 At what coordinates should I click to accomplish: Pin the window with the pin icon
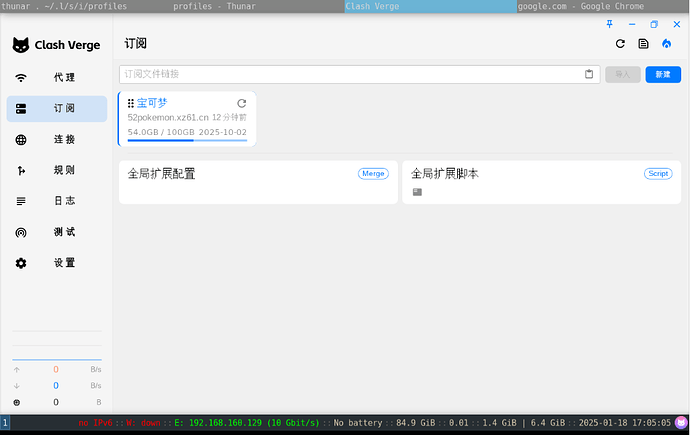click(609, 24)
